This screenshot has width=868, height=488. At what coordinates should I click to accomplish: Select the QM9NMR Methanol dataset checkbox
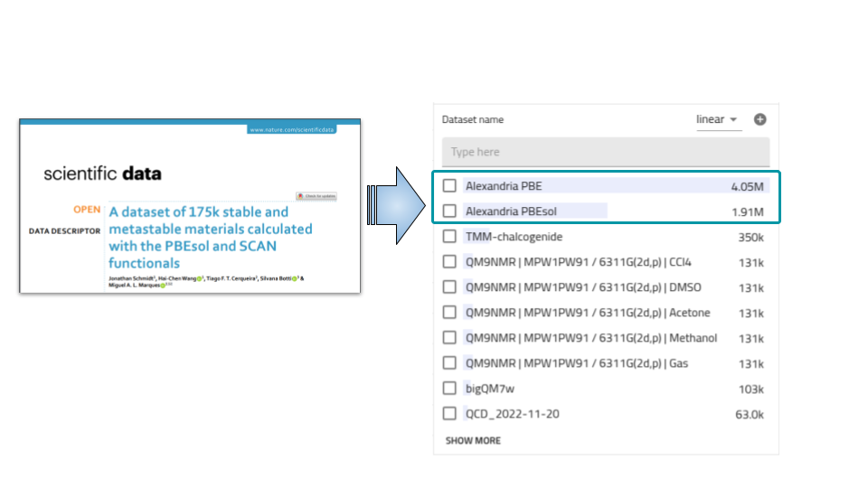coord(449,338)
